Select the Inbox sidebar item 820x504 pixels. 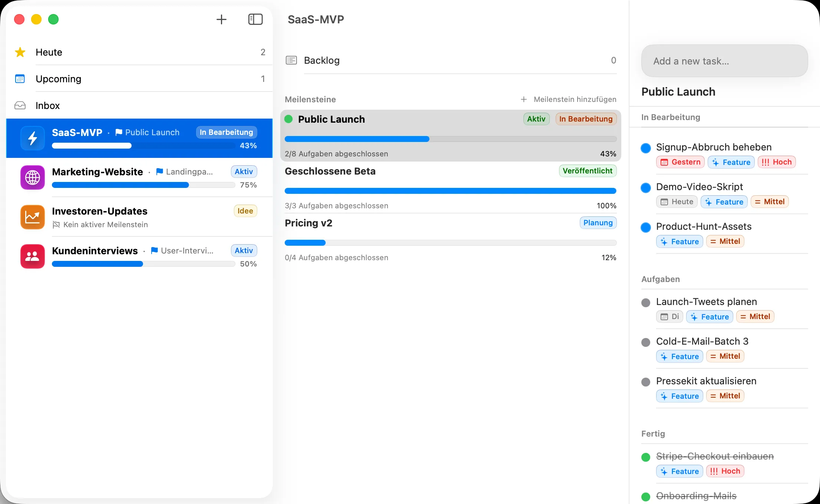coord(139,106)
